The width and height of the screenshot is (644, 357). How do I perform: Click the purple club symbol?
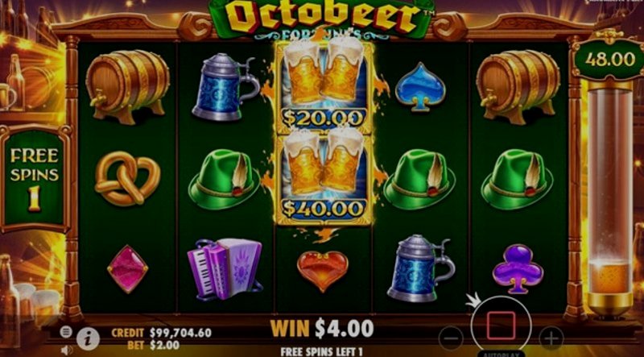(518, 269)
